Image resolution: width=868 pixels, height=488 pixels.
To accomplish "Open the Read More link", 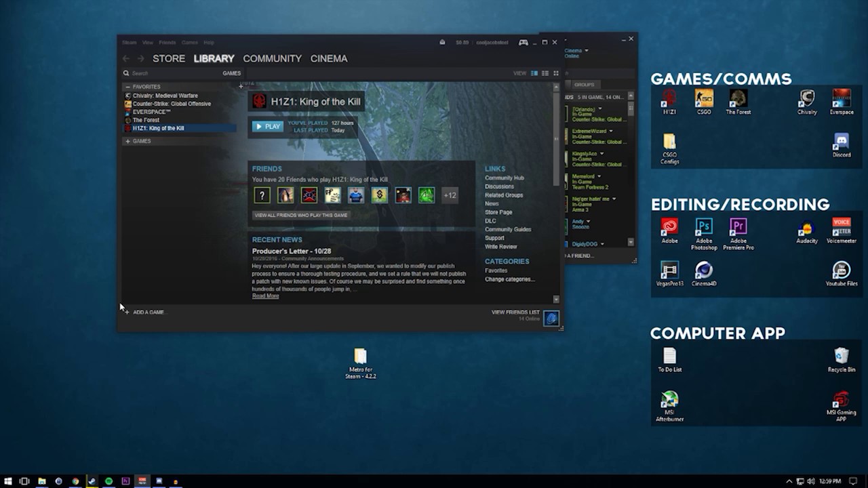I will [265, 296].
